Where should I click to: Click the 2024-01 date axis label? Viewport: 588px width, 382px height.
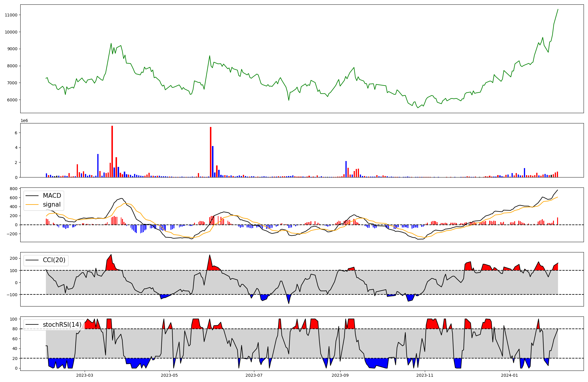pos(509,375)
